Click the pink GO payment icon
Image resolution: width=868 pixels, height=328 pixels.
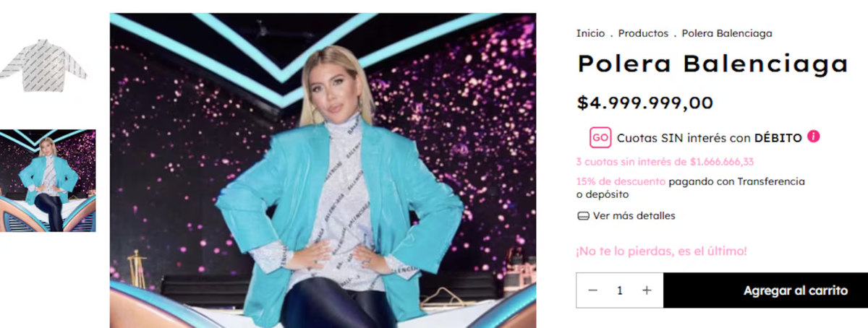[x=600, y=137]
